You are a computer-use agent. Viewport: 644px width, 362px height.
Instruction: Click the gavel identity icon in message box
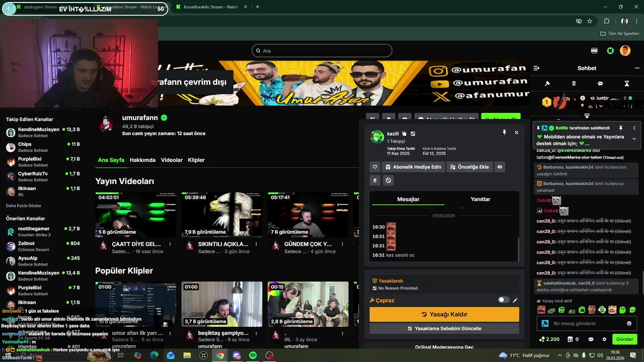(544, 324)
